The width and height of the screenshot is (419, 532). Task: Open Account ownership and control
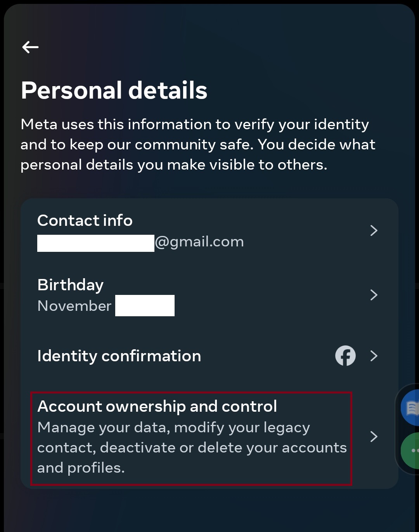click(x=157, y=406)
